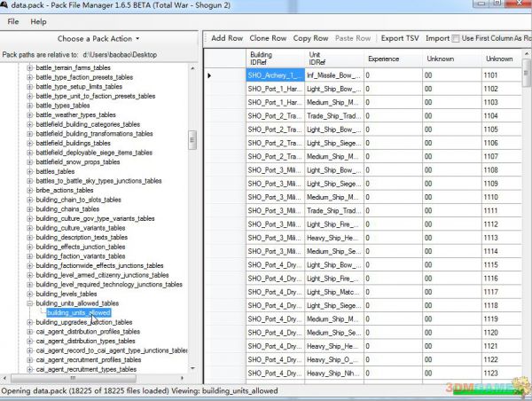This screenshot has height=401, width=532.
Task: Select the building_units_allowed tree item
Action: (78, 313)
